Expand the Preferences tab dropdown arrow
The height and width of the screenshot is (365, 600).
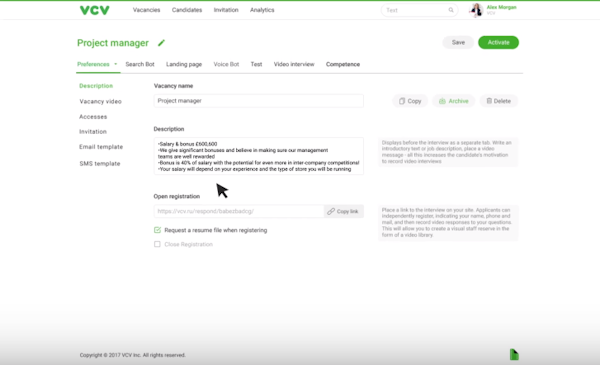[x=116, y=64]
